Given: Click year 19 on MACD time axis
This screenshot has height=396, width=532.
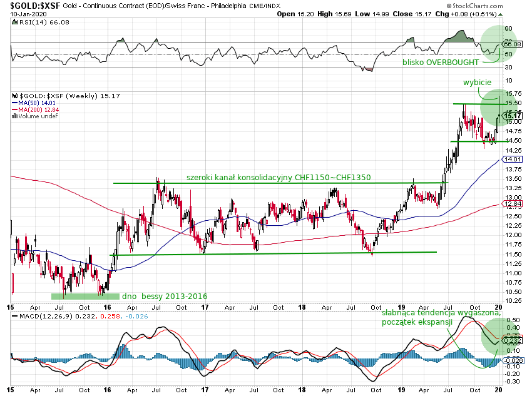Looking at the screenshot, I should pos(402,389).
